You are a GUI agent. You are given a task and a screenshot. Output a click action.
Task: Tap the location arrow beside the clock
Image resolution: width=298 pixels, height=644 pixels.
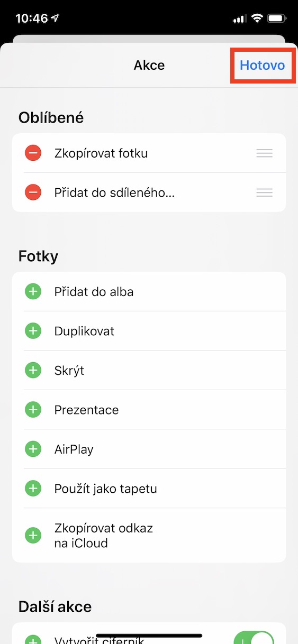[55, 19]
